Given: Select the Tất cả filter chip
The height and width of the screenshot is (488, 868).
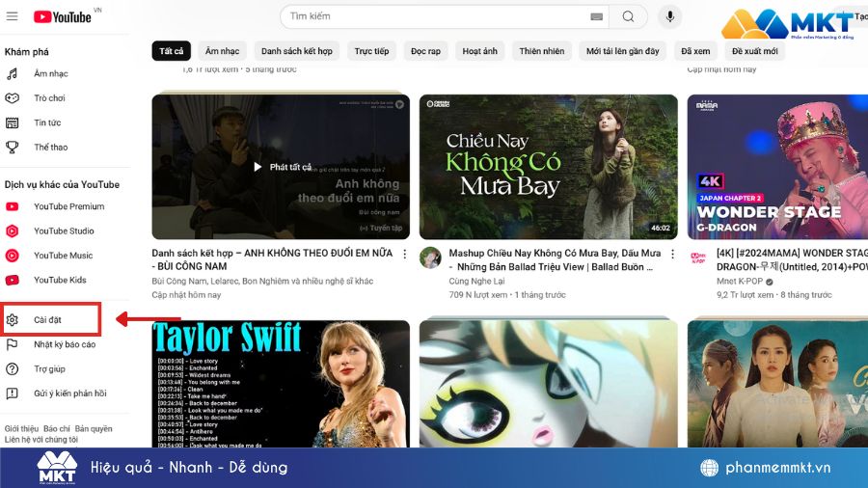Looking at the screenshot, I should click(171, 51).
